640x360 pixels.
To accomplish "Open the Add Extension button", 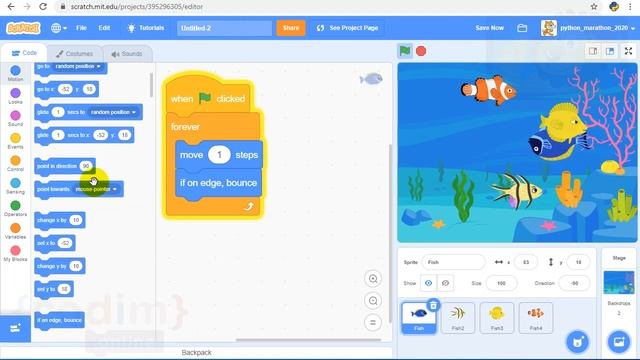I will (15, 328).
